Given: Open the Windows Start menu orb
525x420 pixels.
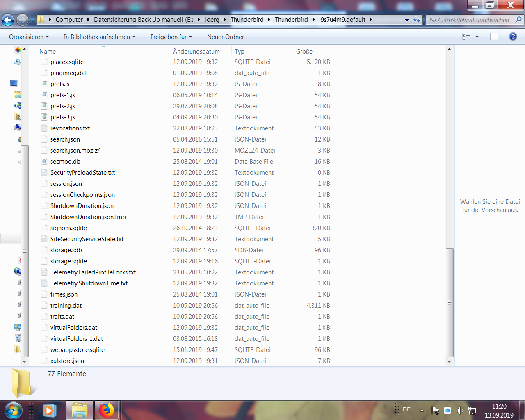Looking at the screenshot, I should [x=13, y=410].
